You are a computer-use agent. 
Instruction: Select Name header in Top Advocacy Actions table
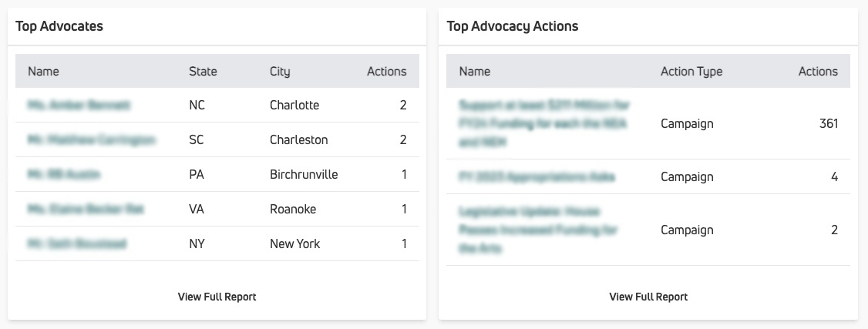coord(474,72)
